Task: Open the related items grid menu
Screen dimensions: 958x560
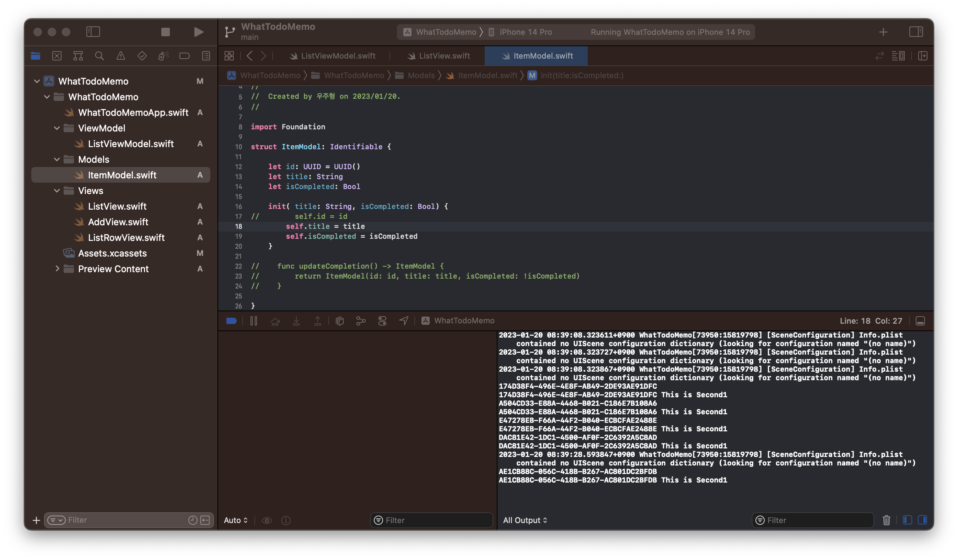Action: click(x=229, y=56)
